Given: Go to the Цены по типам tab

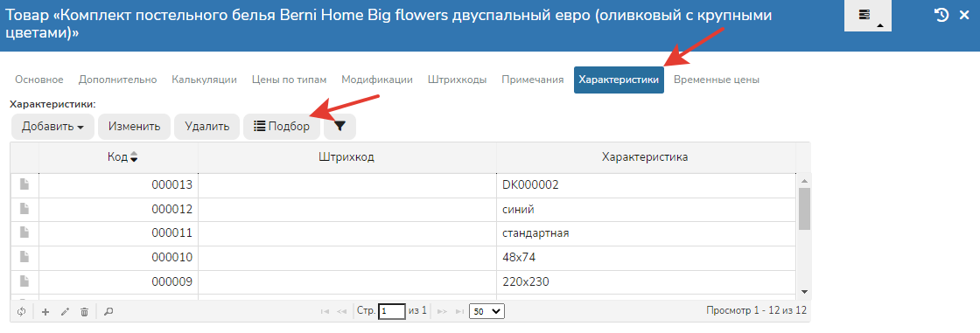Looking at the screenshot, I should pyautogui.click(x=290, y=80).
